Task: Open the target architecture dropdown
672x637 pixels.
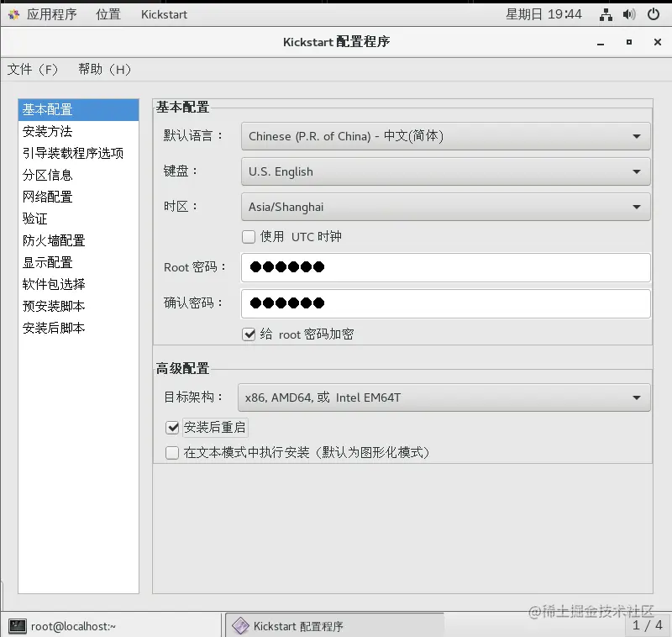Action: [444, 397]
